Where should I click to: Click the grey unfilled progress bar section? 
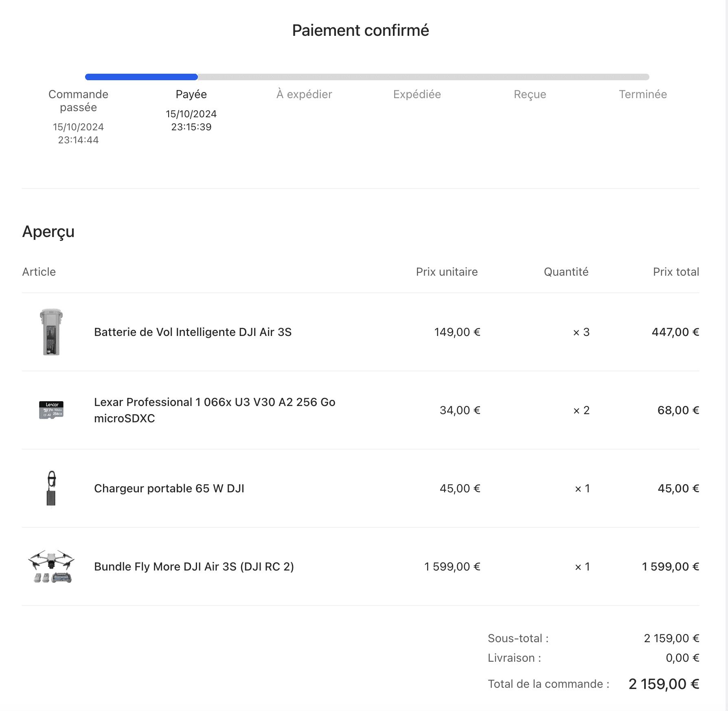[x=423, y=77]
